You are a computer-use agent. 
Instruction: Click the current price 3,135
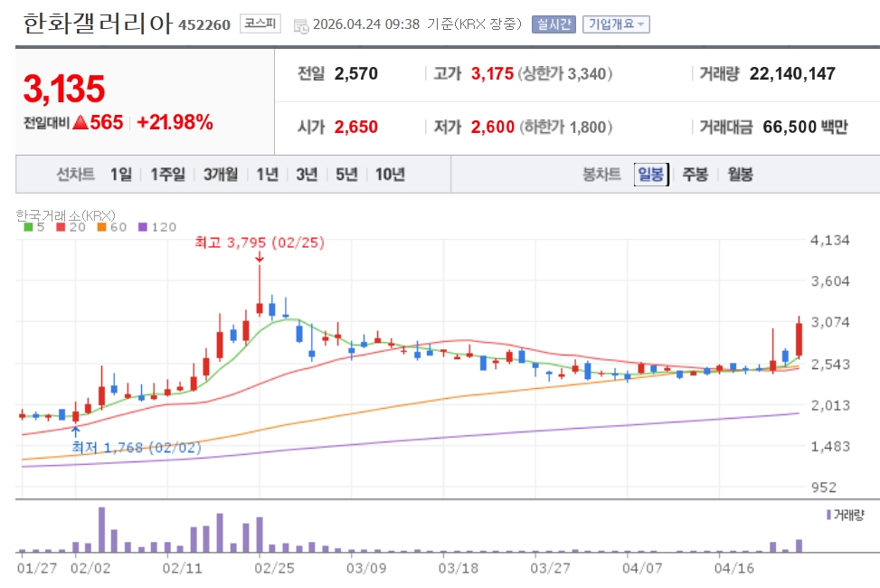64,89
